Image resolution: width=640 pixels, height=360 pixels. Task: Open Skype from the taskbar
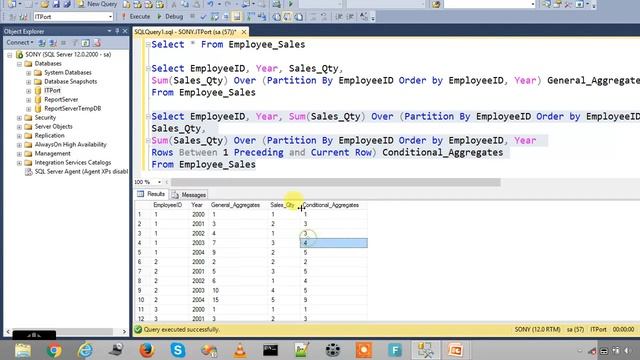(x=178, y=350)
